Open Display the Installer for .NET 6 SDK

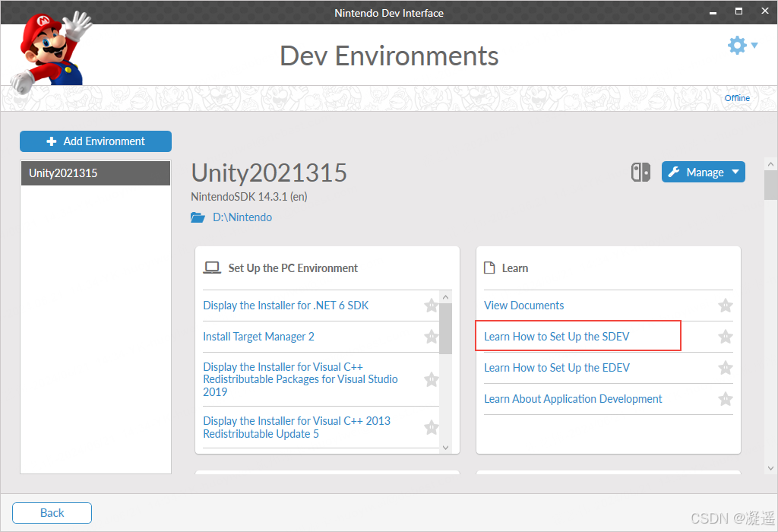286,305
